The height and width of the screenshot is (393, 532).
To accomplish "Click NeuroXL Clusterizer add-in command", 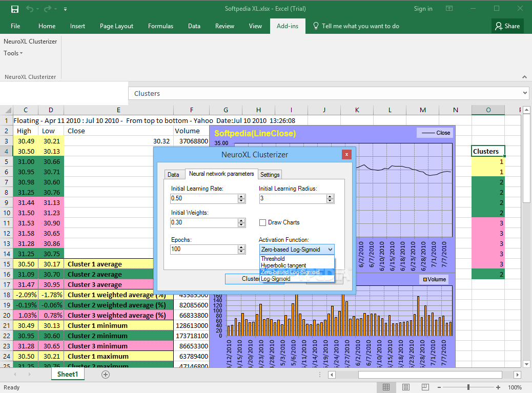I will point(30,42).
